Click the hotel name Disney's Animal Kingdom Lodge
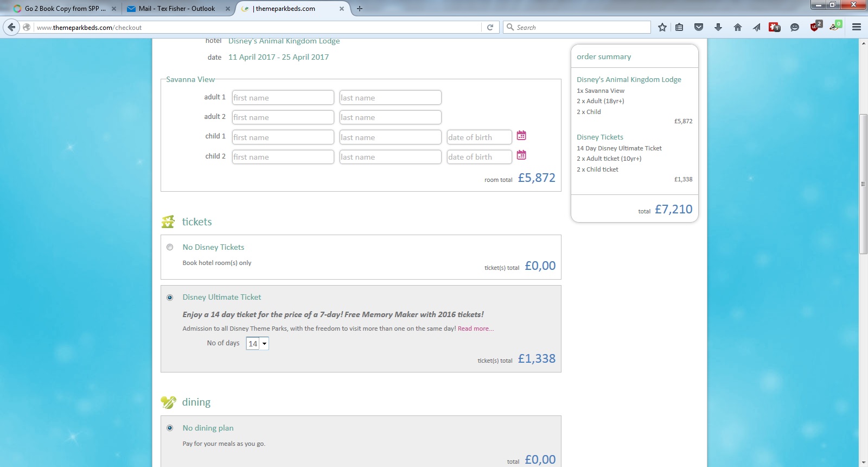Screen dimensions: 868x467 coord(284,41)
